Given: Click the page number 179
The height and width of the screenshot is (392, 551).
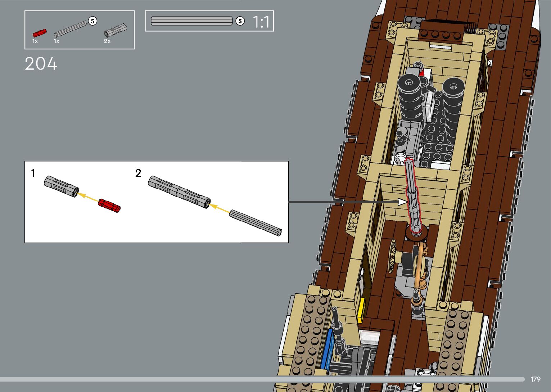Looking at the screenshot, I should (x=535, y=379).
